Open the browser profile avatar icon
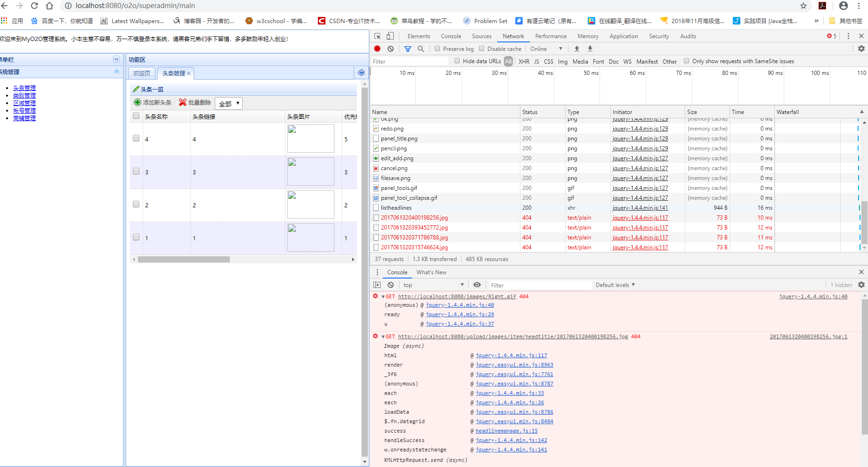Image resolution: width=868 pixels, height=467 pixels. tap(844, 6)
